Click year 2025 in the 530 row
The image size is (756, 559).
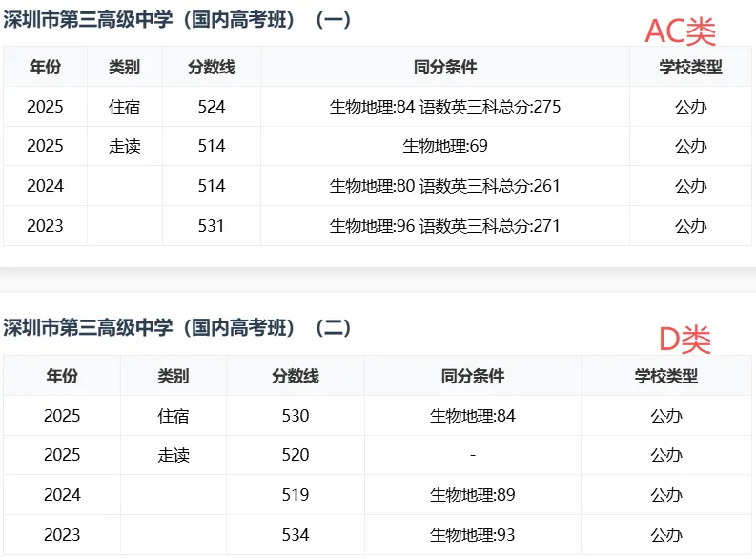(x=62, y=416)
